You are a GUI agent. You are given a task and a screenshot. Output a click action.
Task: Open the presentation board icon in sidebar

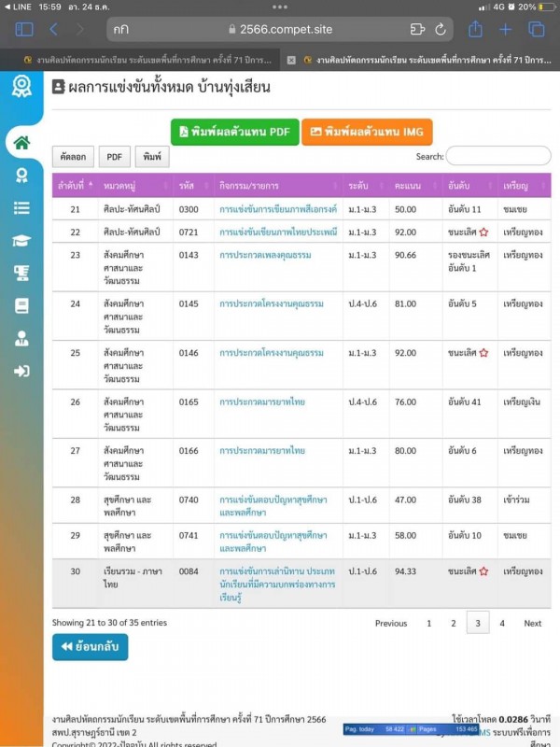(x=21, y=273)
